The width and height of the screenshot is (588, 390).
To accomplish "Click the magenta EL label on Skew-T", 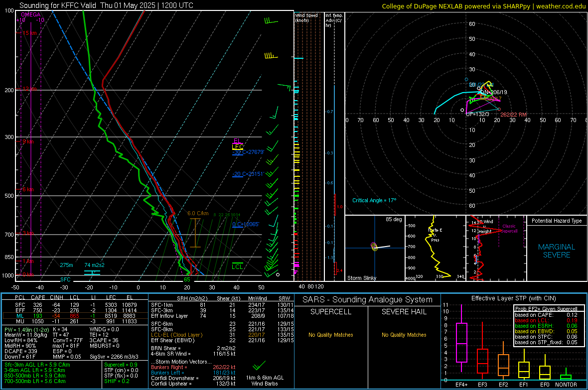I will 237,141.
